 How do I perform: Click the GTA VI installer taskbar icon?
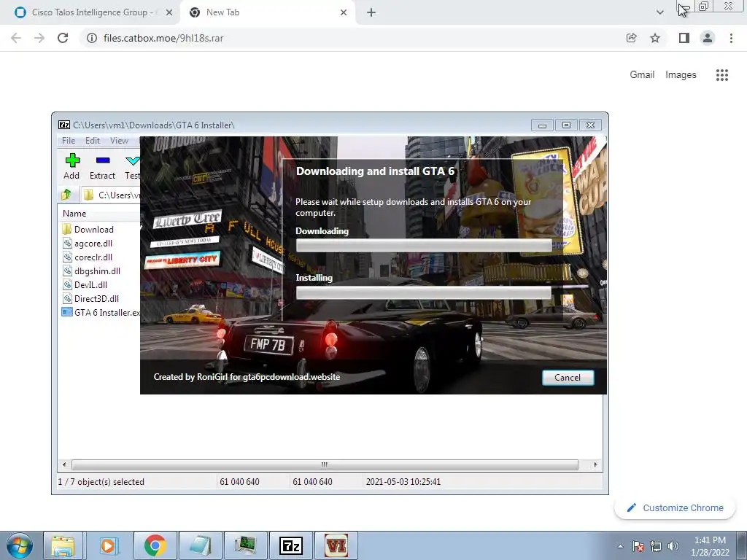[x=336, y=545]
